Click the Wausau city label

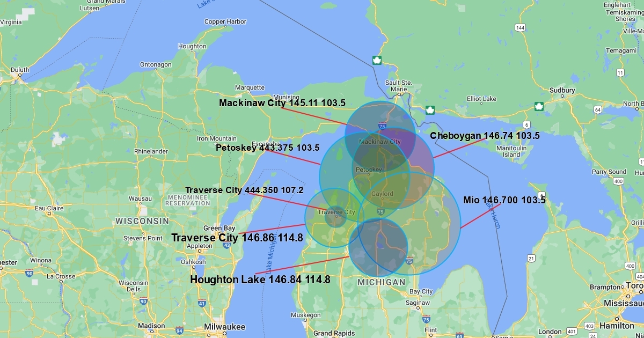point(140,199)
